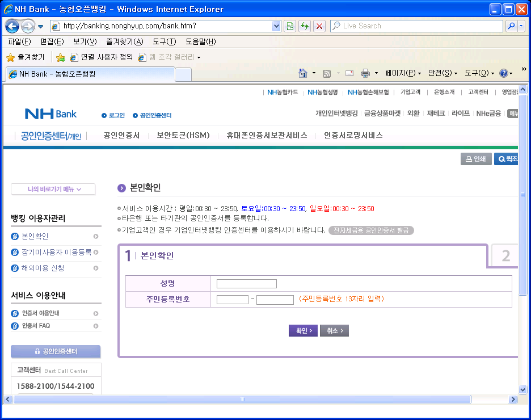This screenshot has height=420, width=531.
Task: Open the address bar URL dropdown arrow
Action: coord(276,26)
